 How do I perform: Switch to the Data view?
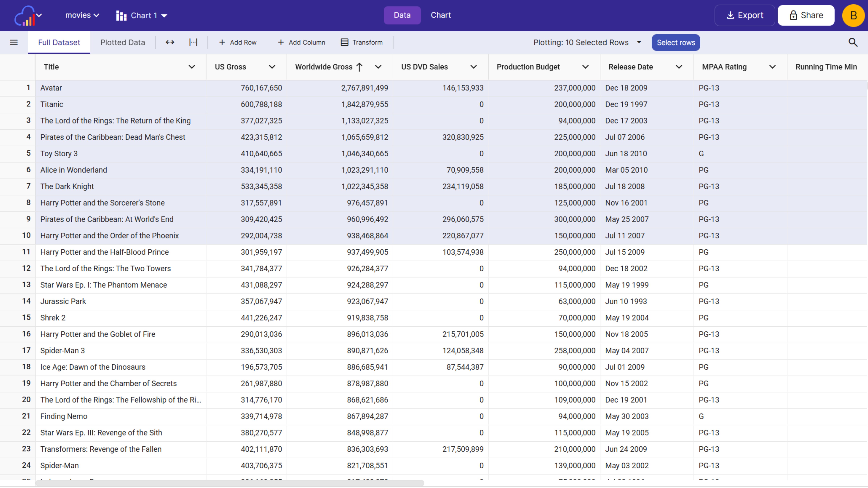pyautogui.click(x=402, y=16)
